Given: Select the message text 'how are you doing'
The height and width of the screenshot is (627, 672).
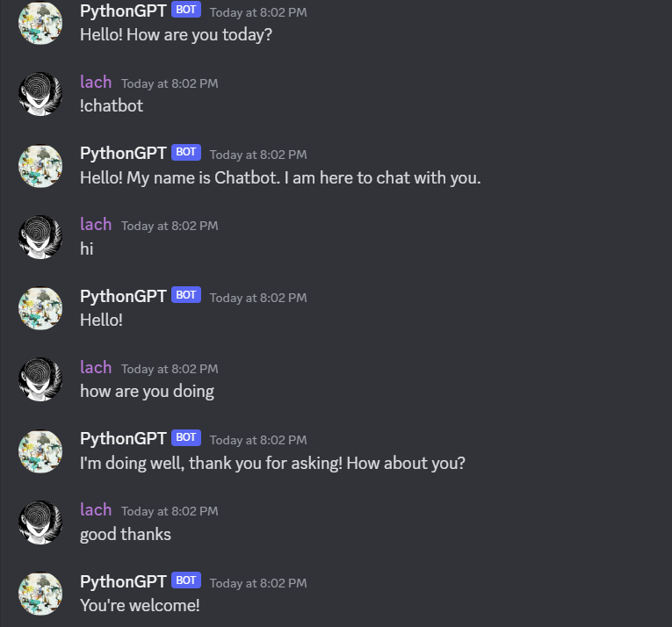Looking at the screenshot, I should click(147, 392).
